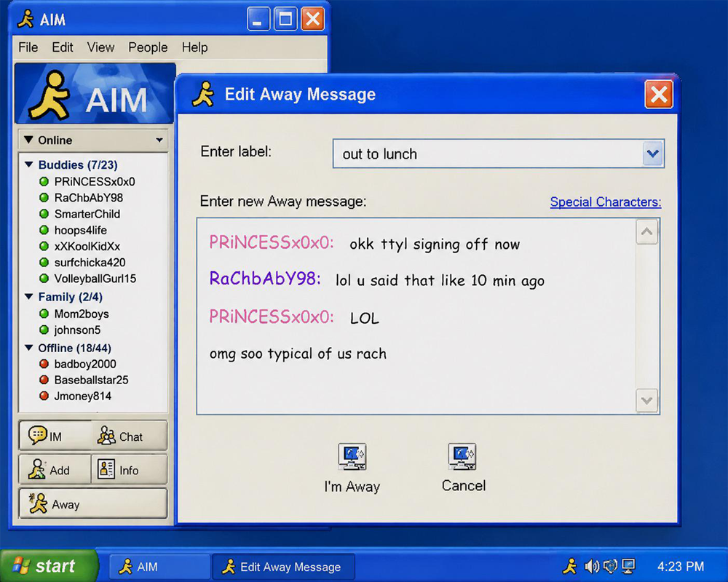Click 'okk ttyl signing off now' message
The width and height of the screenshot is (728, 582).
(x=435, y=244)
